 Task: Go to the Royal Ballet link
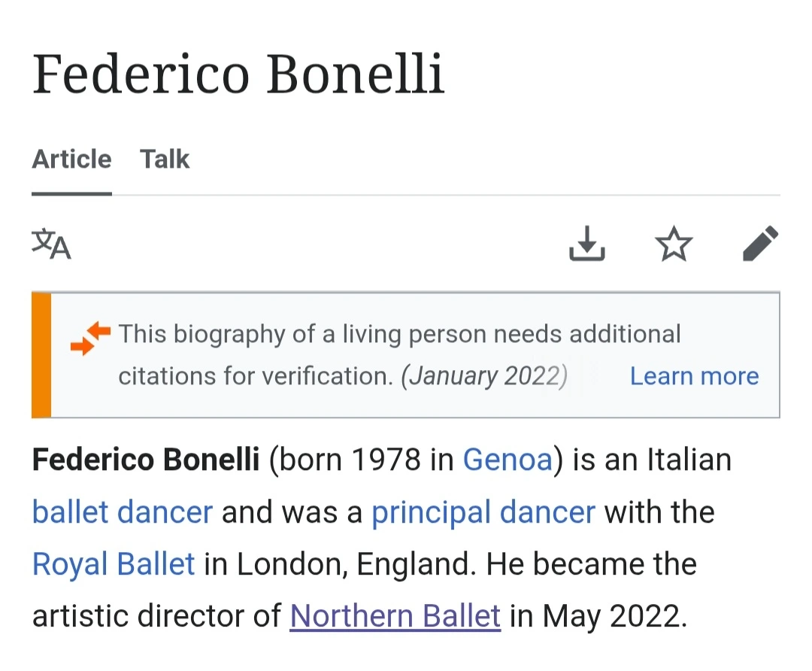click(x=114, y=563)
